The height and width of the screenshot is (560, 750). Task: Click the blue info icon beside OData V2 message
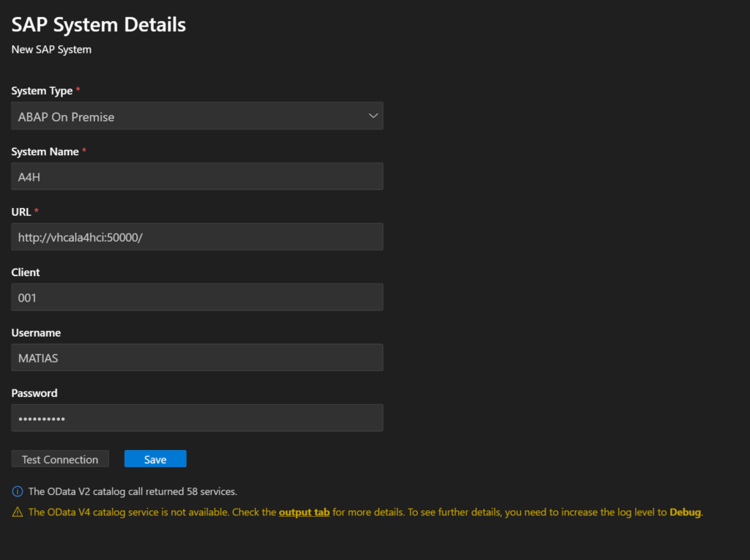coord(18,491)
